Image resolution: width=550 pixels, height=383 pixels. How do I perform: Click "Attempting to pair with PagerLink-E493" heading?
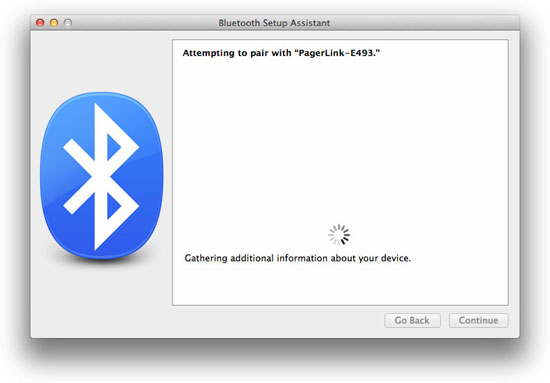[281, 53]
